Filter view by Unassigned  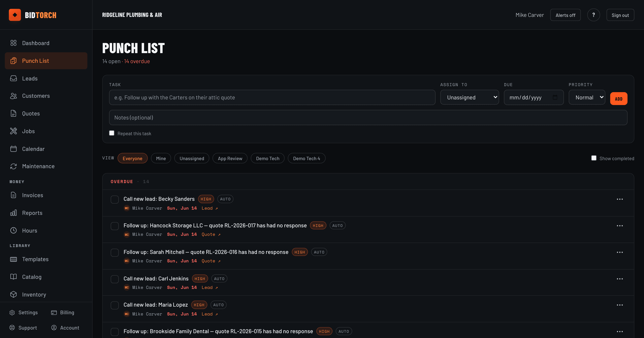pyautogui.click(x=192, y=158)
